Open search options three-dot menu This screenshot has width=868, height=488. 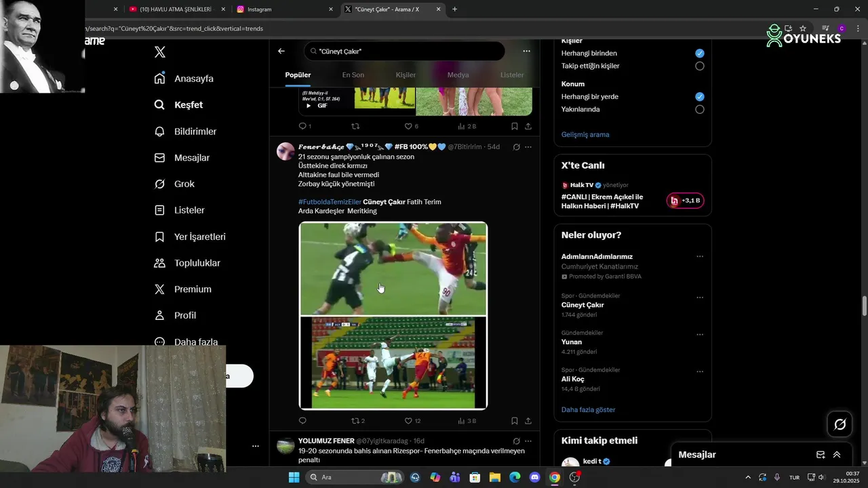point(526,51)
